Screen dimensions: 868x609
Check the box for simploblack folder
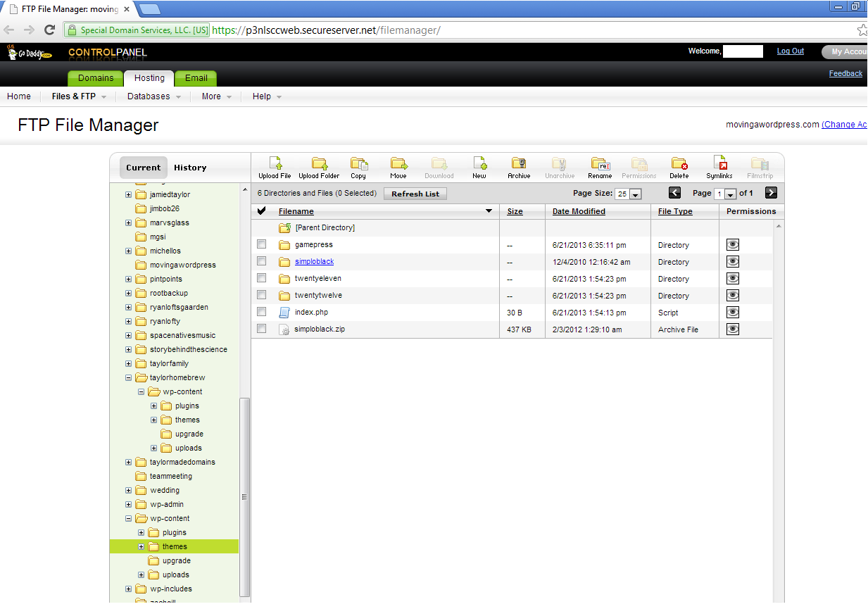click(262, 261)
